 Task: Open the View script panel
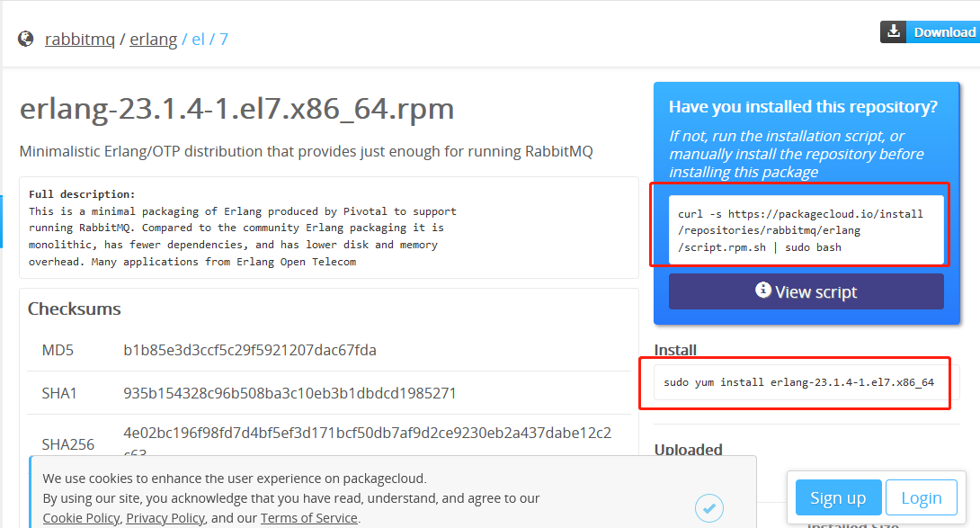tap(806, 291)
